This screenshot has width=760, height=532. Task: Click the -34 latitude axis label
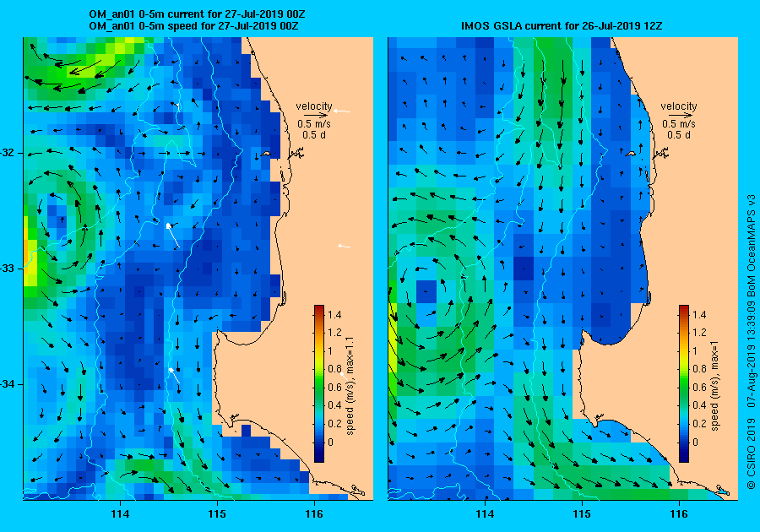(x=8, y=384)
